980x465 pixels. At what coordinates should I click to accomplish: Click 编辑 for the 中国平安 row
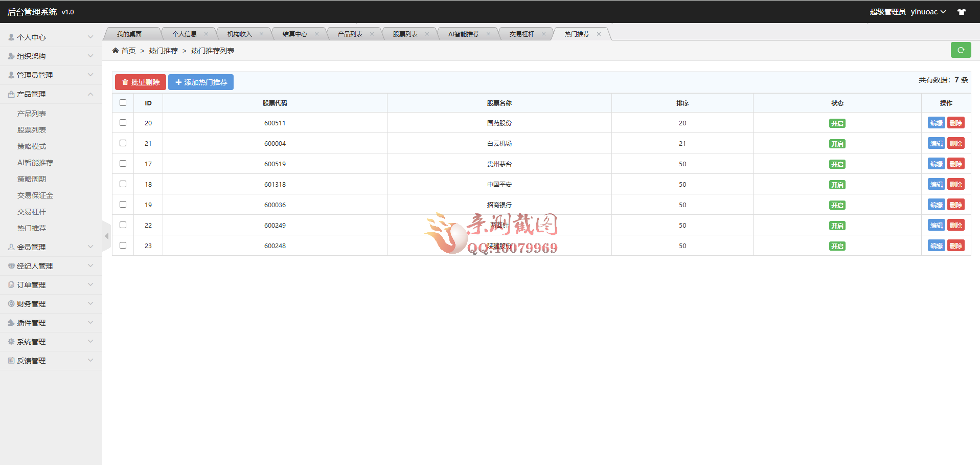coord(936,184)
